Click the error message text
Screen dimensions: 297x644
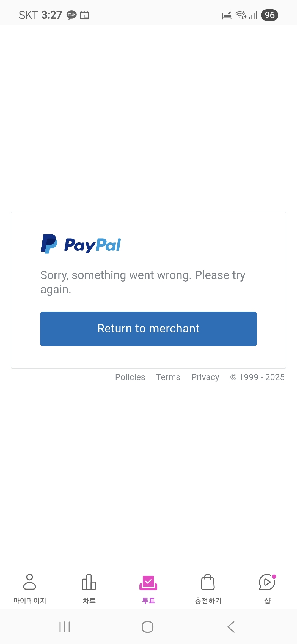143,282
